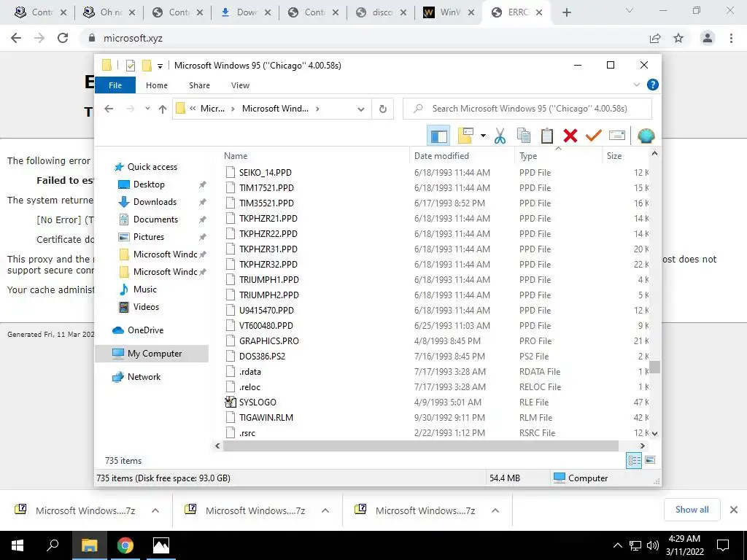The height and width of the screenshot is (560, 747).
Task: Click the Quick Access Toolbar properties checkmark icon
Action: [131, 66]
